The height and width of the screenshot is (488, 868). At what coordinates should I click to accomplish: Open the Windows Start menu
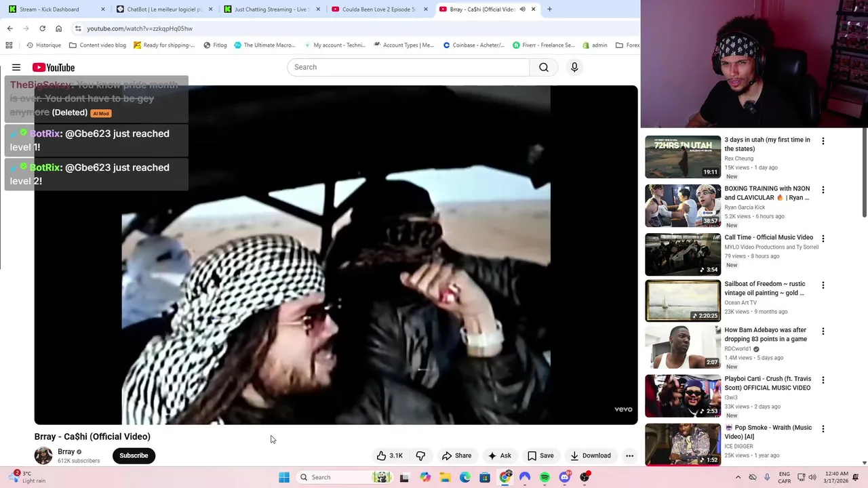(284, 477)
